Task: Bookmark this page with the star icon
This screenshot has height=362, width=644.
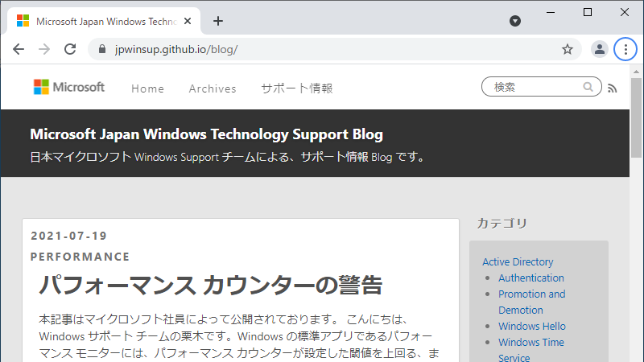Action: (568, 49)
